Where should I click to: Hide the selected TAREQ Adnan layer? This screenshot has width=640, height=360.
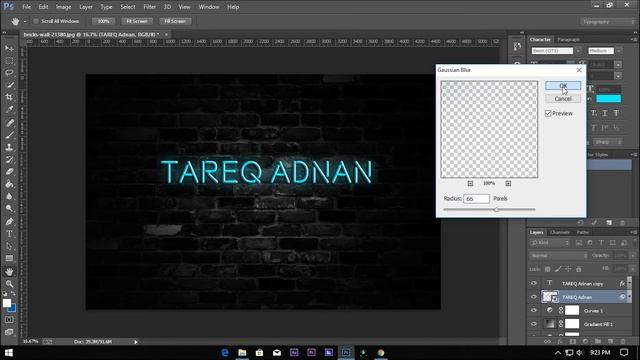(533, 297)
